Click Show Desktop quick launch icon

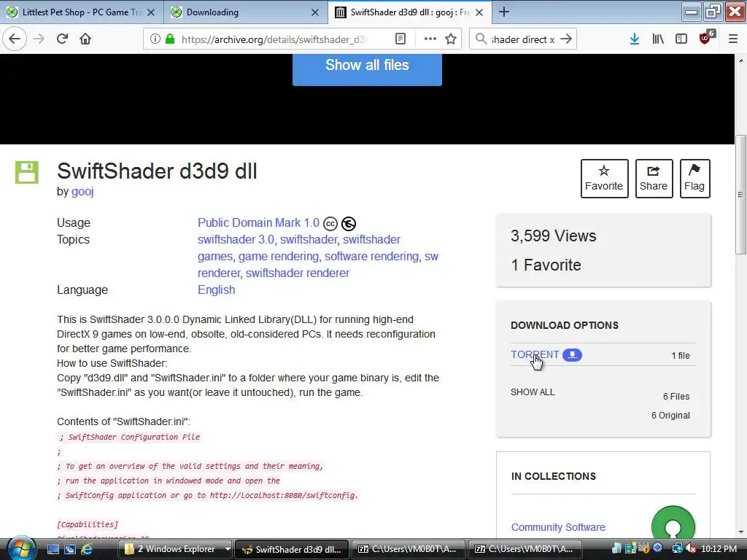pyautogui.click(x=53, y=549)
